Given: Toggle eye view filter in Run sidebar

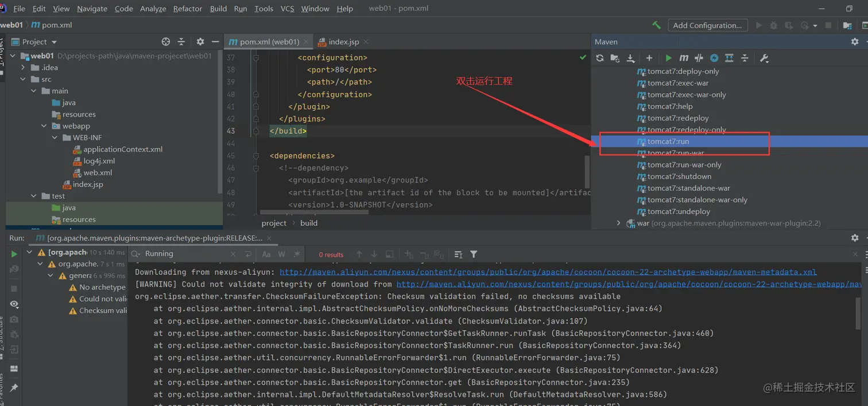Looking at the screenshot, I should tap(14, 304).
